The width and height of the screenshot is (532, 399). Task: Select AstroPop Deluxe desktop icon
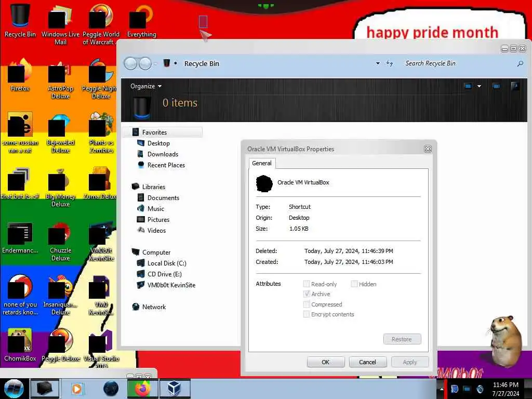(60, 79)
